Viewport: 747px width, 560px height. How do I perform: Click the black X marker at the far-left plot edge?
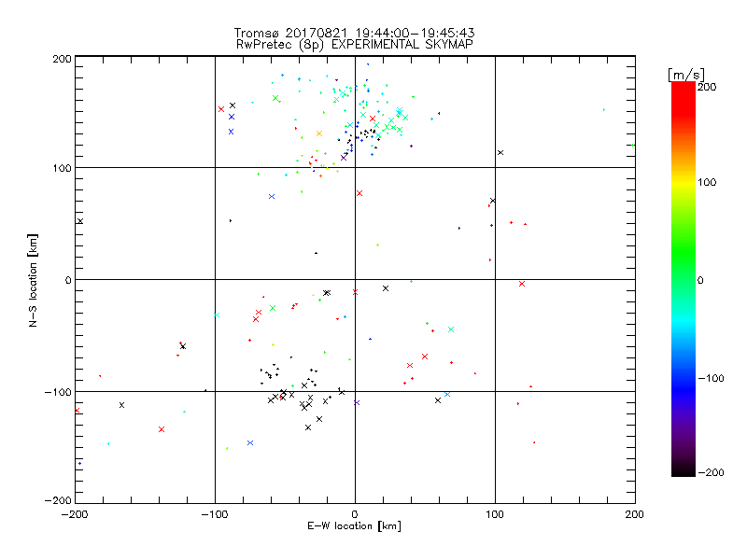click(80, 221)
